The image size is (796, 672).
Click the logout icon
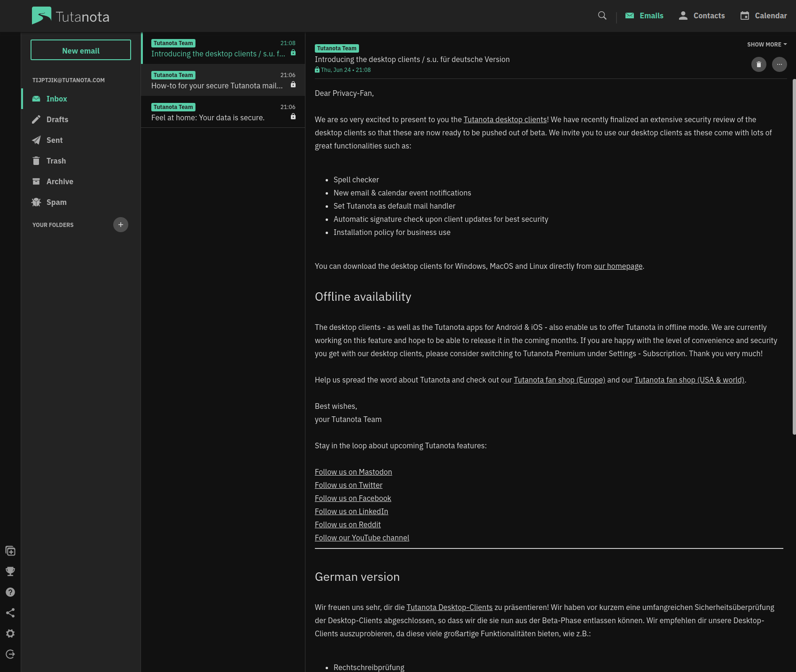10,654
